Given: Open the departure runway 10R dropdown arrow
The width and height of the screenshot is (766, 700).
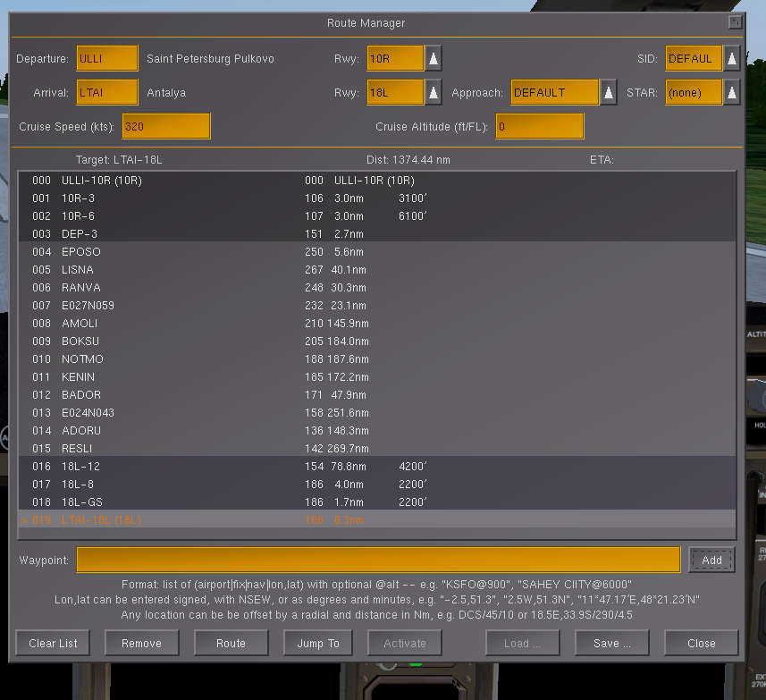Looking at the screenshot, I should coord(433,59).
